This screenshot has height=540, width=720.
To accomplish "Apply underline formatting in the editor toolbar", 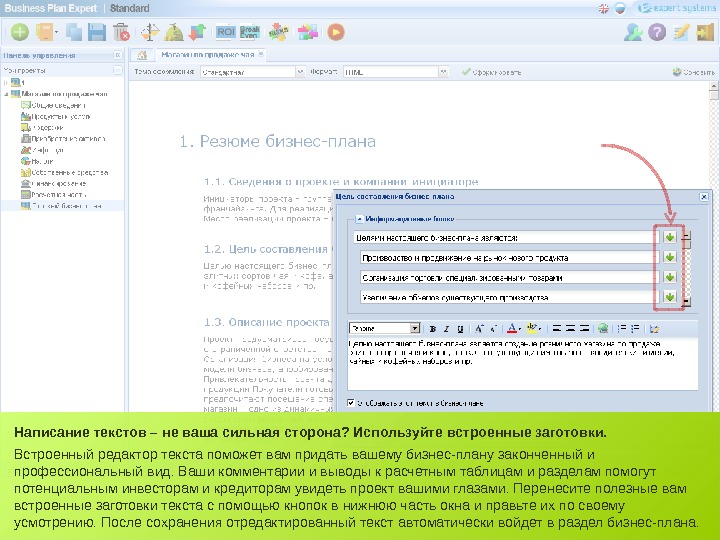I will click(460, 329).
